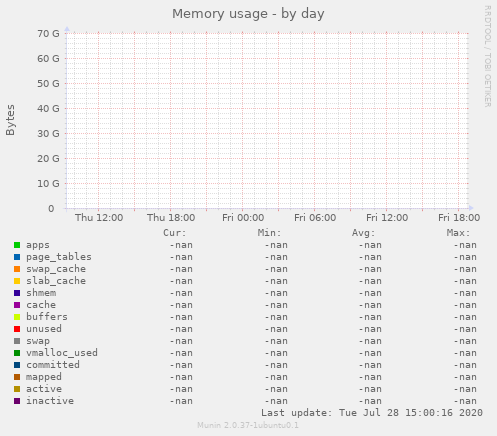
Task: Click the page_tables blue legend swatch
Action: tap(17, 257)
